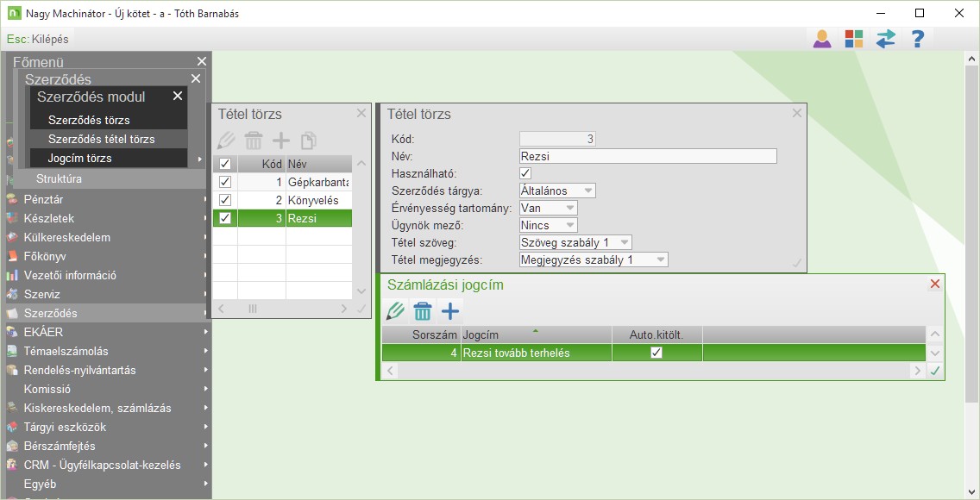Expand the Külkereskedelem submenu arrow
The image size is (980, 500).
point(205,238)
